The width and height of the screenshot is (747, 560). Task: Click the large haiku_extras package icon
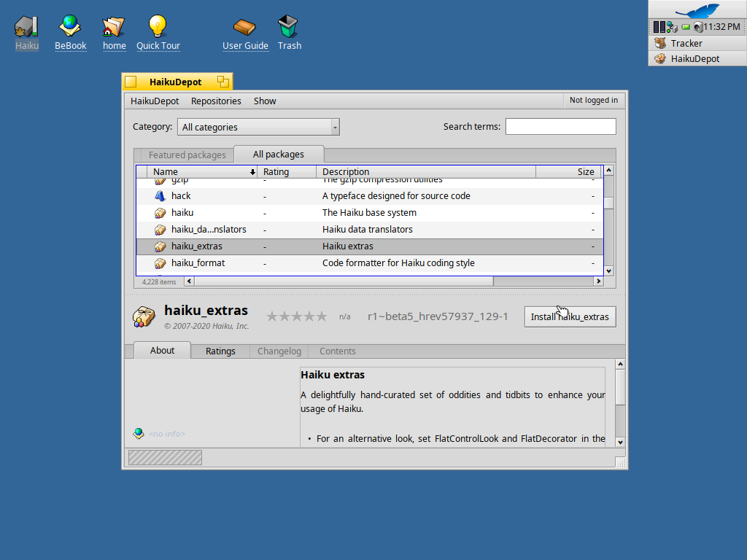pos(144,316)
